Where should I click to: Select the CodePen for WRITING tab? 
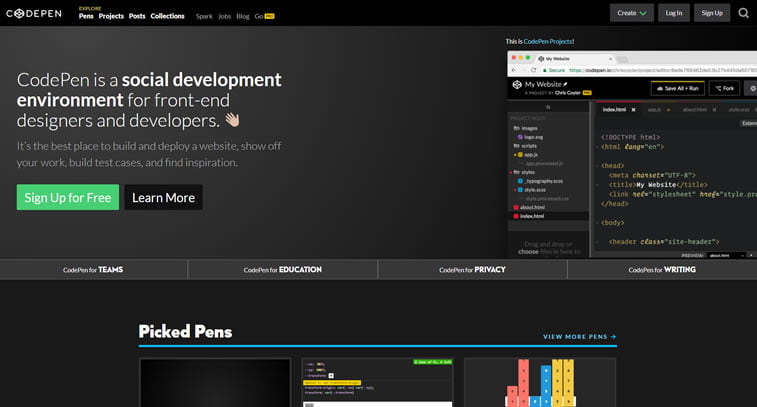click(x=662, y=269)
